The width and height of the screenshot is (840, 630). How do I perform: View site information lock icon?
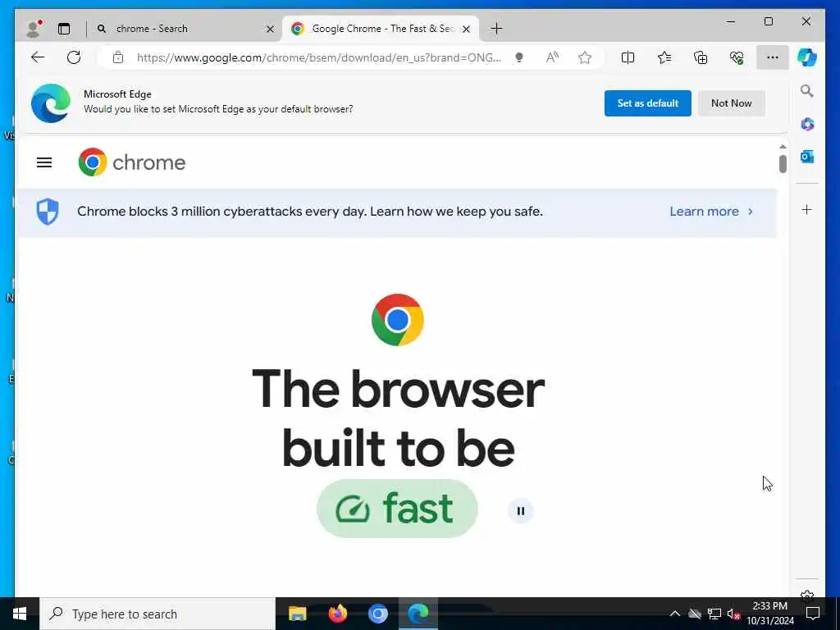(118, 57)
